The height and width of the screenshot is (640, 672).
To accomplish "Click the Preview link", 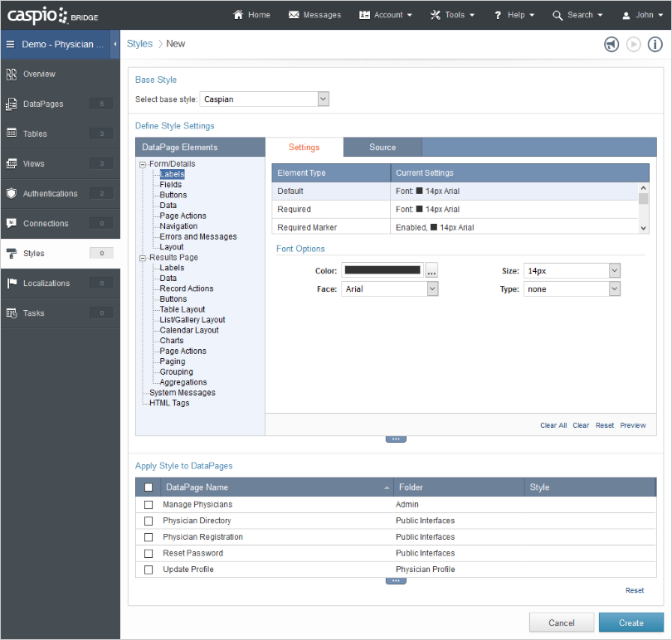I will 632,425.
